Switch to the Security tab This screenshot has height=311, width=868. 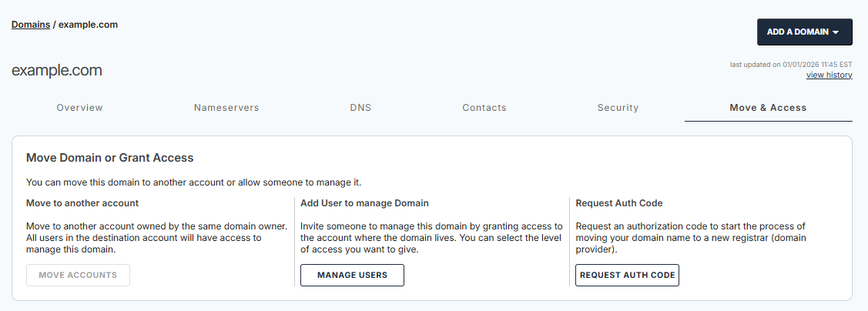[x=618, y=108]
